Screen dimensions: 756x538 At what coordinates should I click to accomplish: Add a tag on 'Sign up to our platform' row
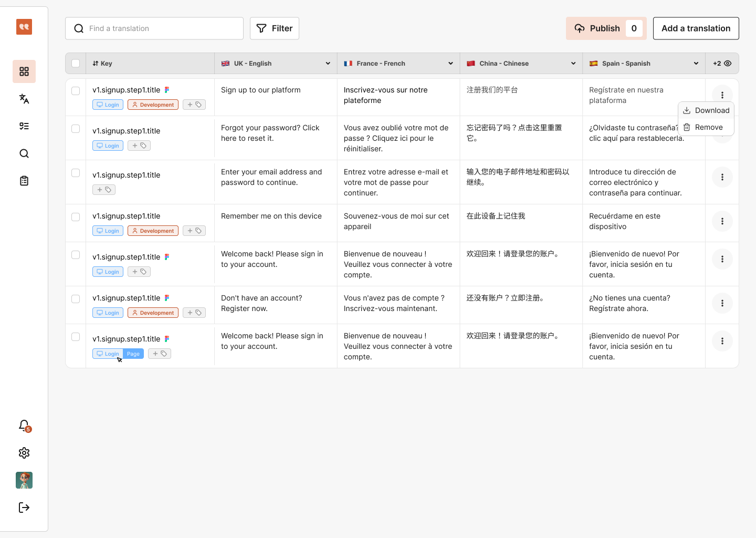click(194, 105)
